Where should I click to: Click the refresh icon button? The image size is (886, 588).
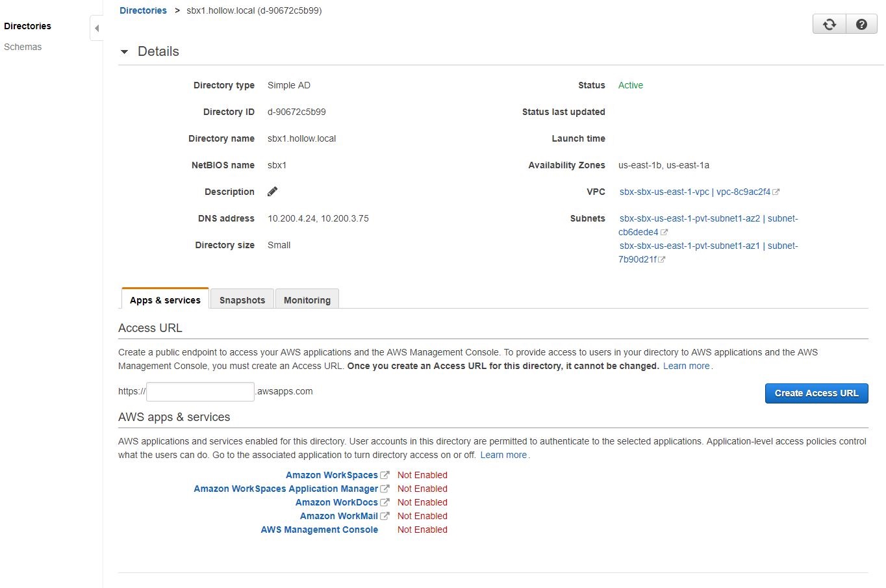click(x=829, y=25)
